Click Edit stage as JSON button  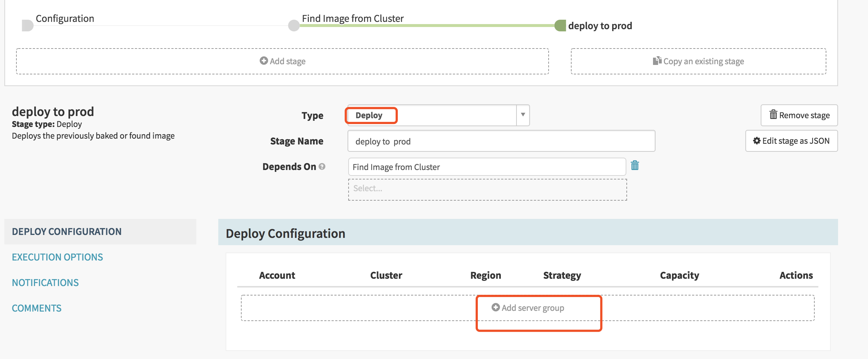tap(791, 141)
